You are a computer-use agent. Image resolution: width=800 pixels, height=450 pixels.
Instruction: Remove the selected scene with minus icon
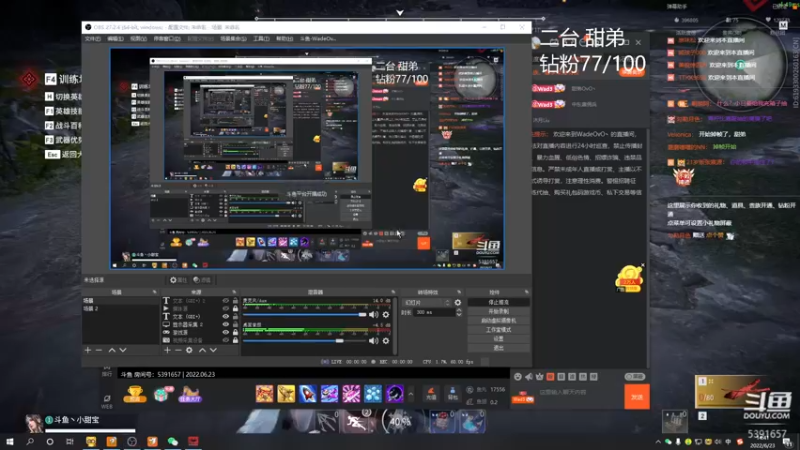pyautogui.click(x=99, y=350)
